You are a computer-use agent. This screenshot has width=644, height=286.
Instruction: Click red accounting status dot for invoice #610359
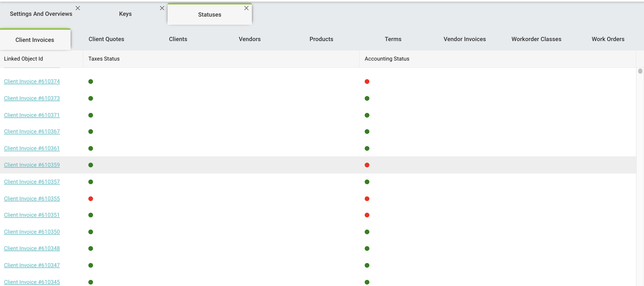367,165
